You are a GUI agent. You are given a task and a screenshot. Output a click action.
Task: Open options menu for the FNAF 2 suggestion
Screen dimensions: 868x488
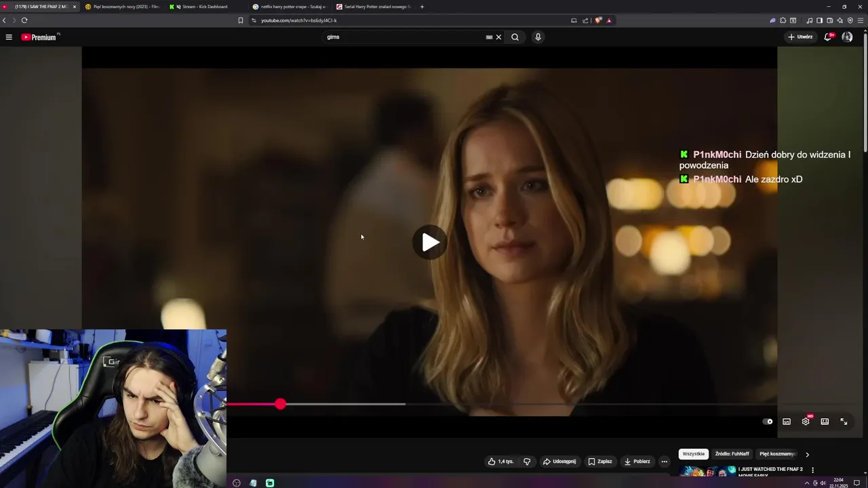click(x=812, y=470)
